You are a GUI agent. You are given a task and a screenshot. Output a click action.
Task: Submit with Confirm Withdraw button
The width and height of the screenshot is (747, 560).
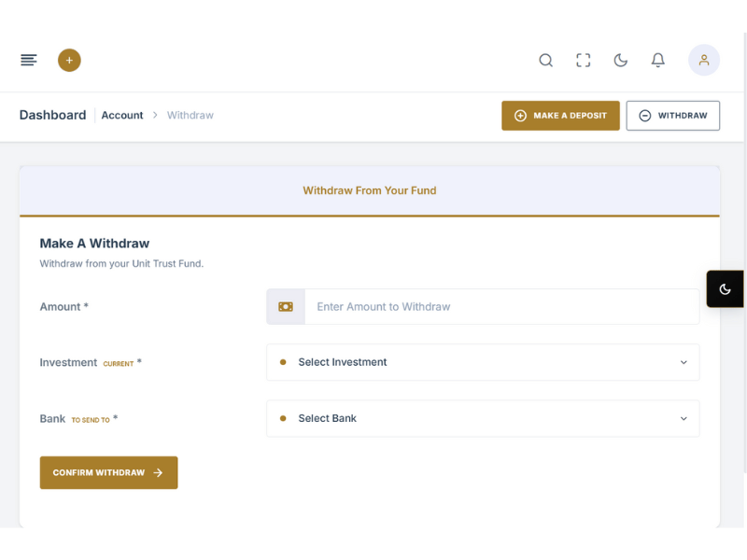pos(108,472)
